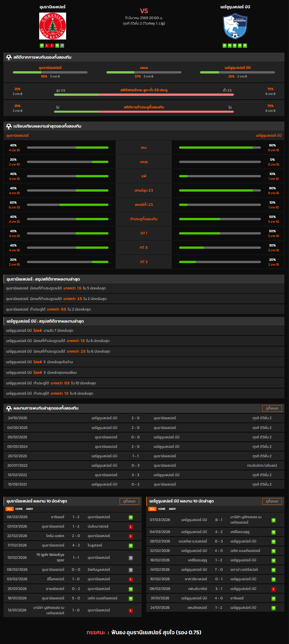The height and width of the screenshot is (644, 289).
Task: Click the over-under 2.5 goals statistics bar
Action: 144,94
